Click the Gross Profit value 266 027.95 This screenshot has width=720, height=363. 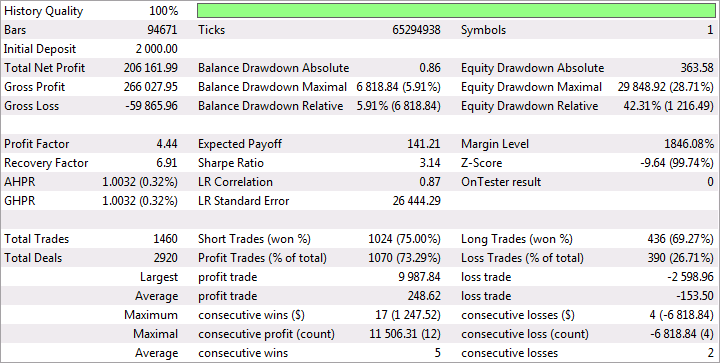[x=151, y=87]
